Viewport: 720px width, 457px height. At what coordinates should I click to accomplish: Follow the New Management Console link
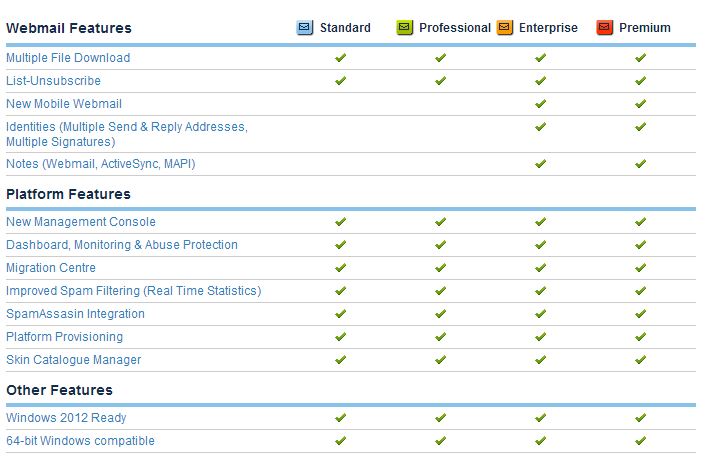[81, 222]
